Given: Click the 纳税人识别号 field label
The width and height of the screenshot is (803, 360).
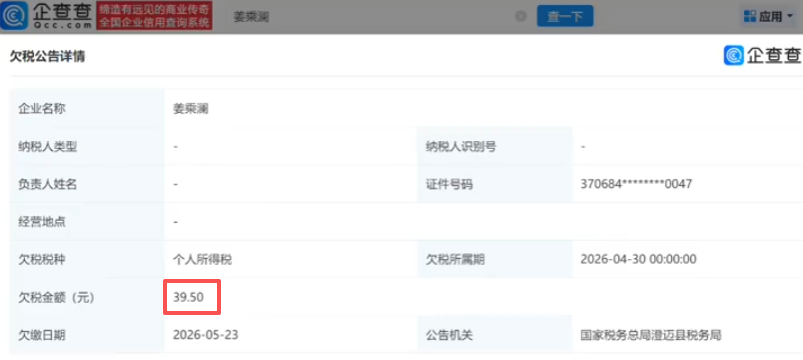Looking at the screenshot, I should pos(460,147).
